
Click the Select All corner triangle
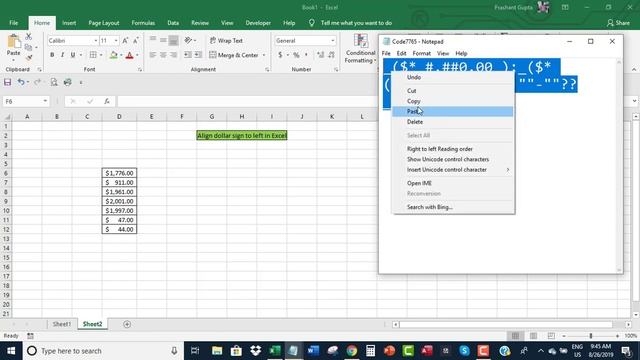click(x=7, y=117)
